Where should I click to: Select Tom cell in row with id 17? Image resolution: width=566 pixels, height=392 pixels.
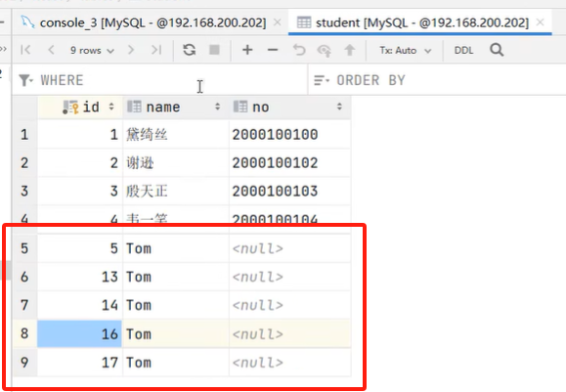[x=176, y=363]
